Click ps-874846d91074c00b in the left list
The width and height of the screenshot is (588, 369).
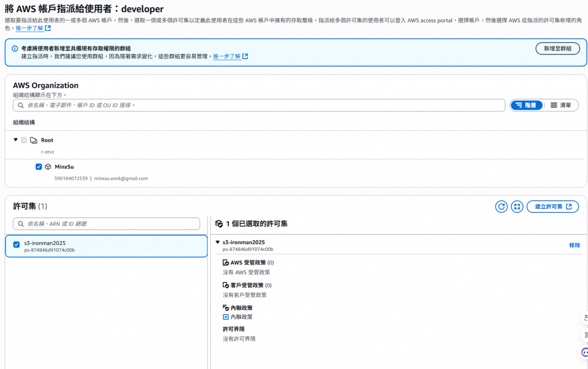coord(49,250)
